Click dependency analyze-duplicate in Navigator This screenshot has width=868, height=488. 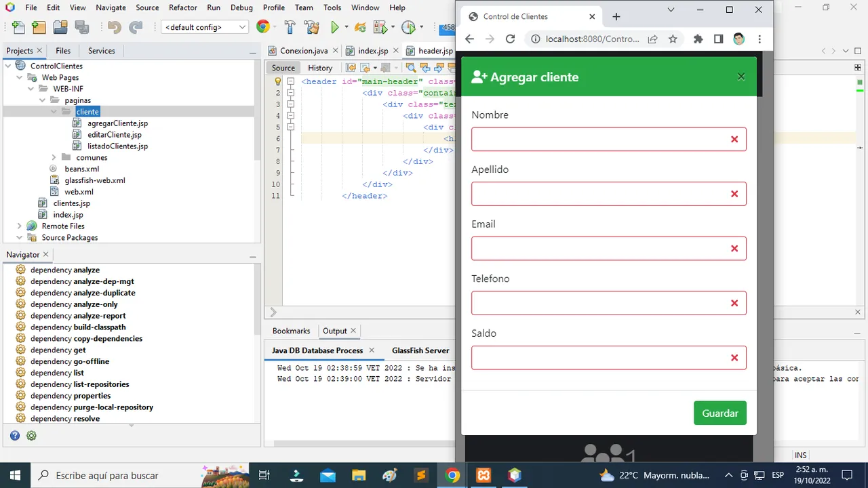(83, 293)
